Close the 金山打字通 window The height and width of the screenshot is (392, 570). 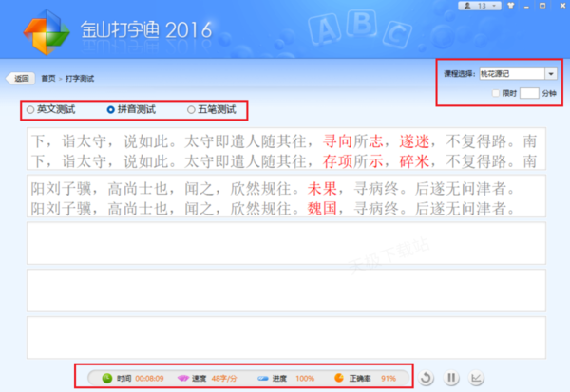pyautogui.click(x=562, y=6)
